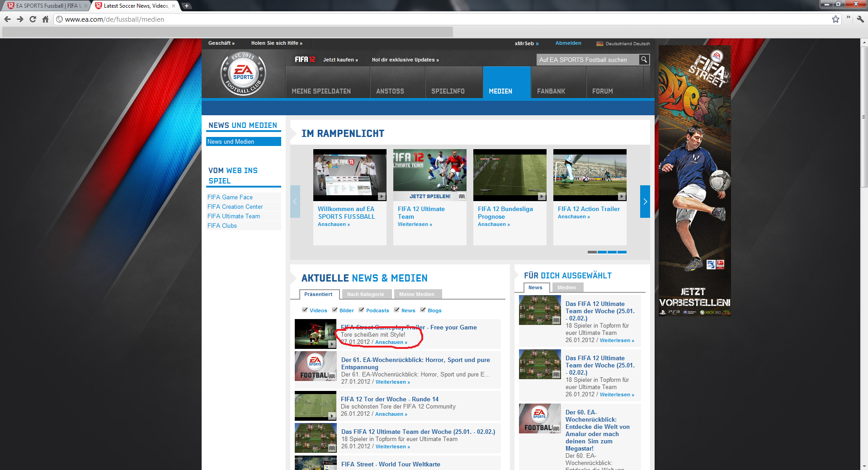The image size is (868, 470).
Task: Open the MEINE SPIELDATEN nav menu
Action: click(328, 82)
